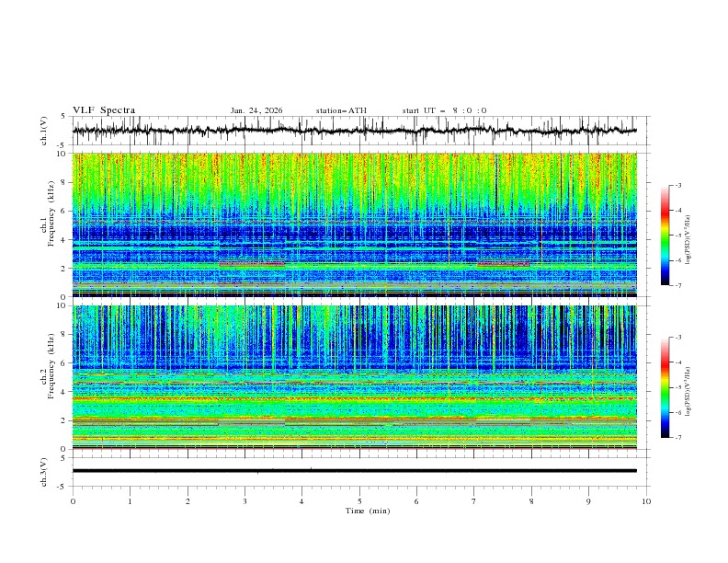
Task: Click time axis tick label "6"
Action: [416, 501]
